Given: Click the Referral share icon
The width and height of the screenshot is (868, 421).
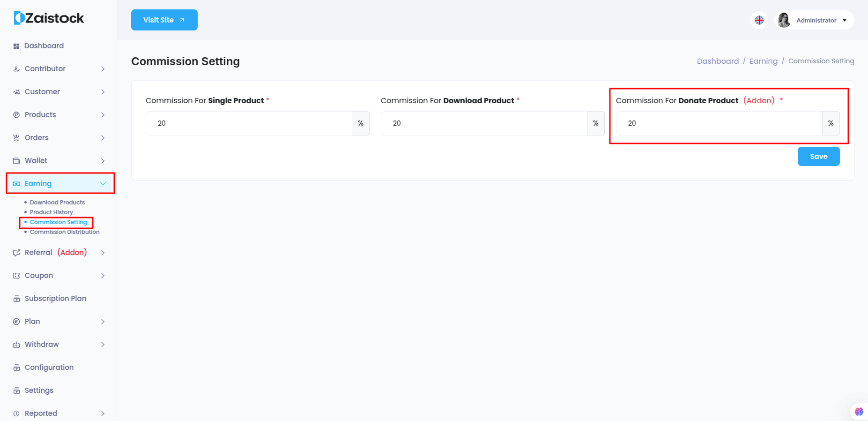Looking at the screenshot, I should [16, 253].
